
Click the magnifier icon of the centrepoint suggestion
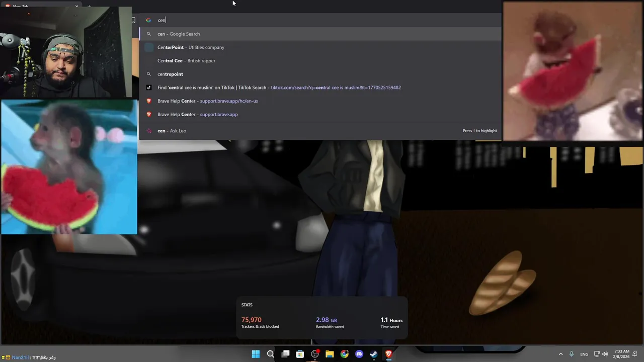[x=148, y=74]
